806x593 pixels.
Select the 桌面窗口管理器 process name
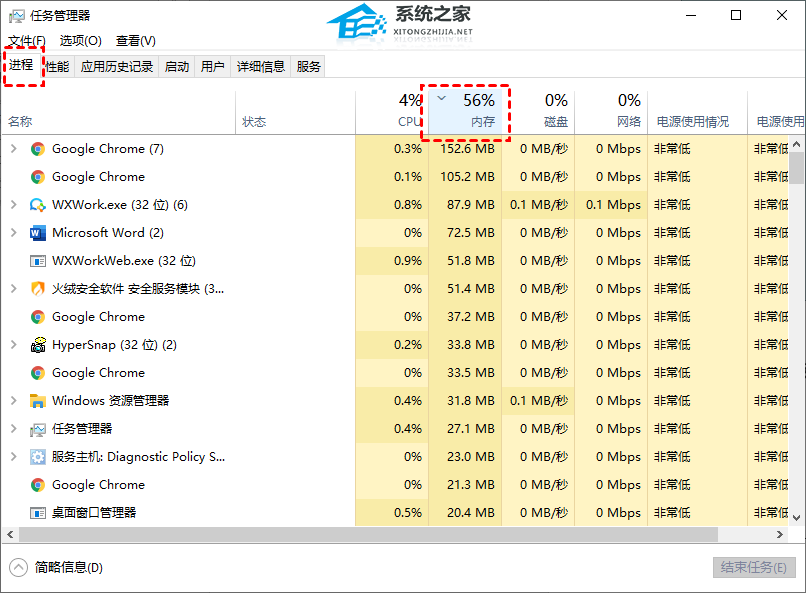pyautogui.click(x=94, y=513)
